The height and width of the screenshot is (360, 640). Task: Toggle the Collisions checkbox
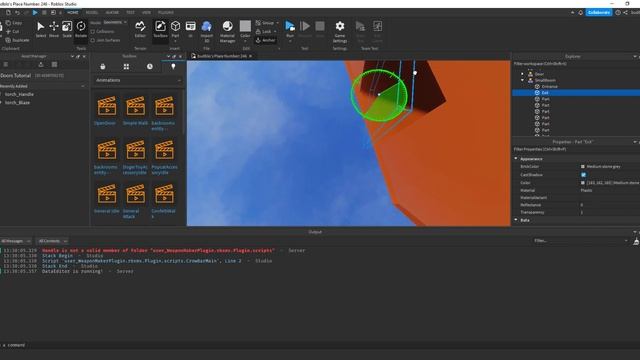[93, 31]
